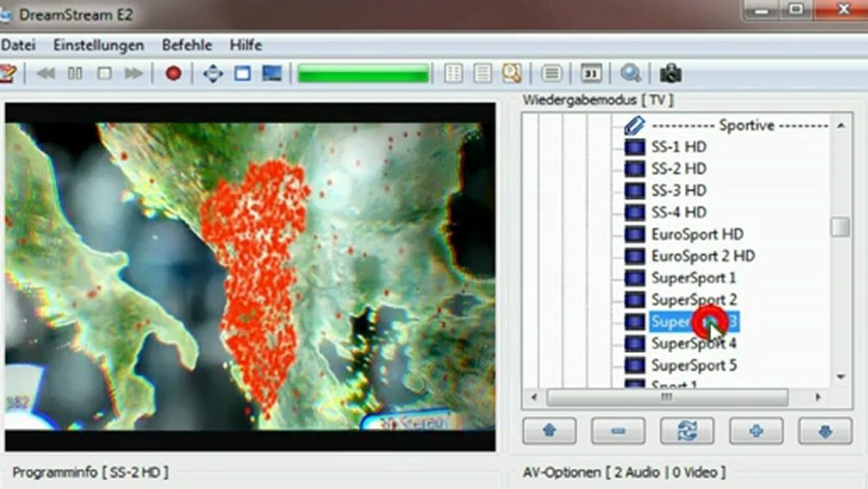Image resolution: width=868 pixels, height=489 pixels.
Task: Click the magnifying glass search icon
Action: pos(631,73)
